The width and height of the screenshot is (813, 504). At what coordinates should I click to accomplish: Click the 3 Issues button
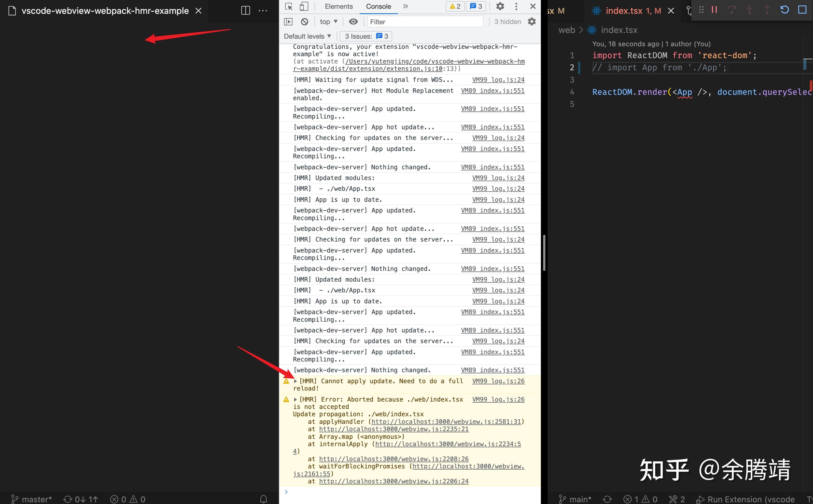point(366,36)
